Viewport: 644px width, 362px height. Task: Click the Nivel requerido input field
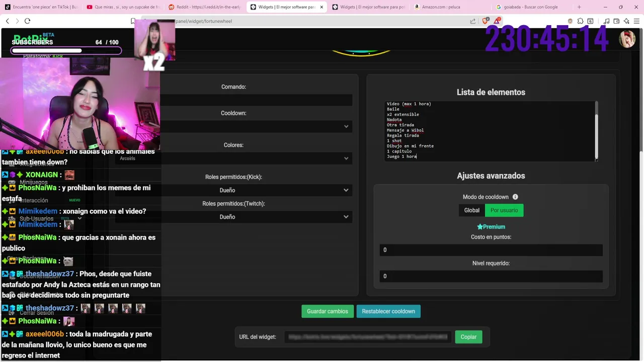(491, 276)
